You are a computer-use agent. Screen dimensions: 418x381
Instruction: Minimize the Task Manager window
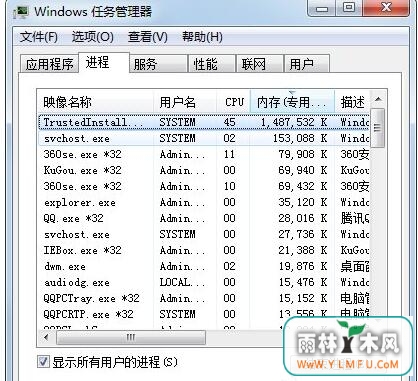click(321, 8)
